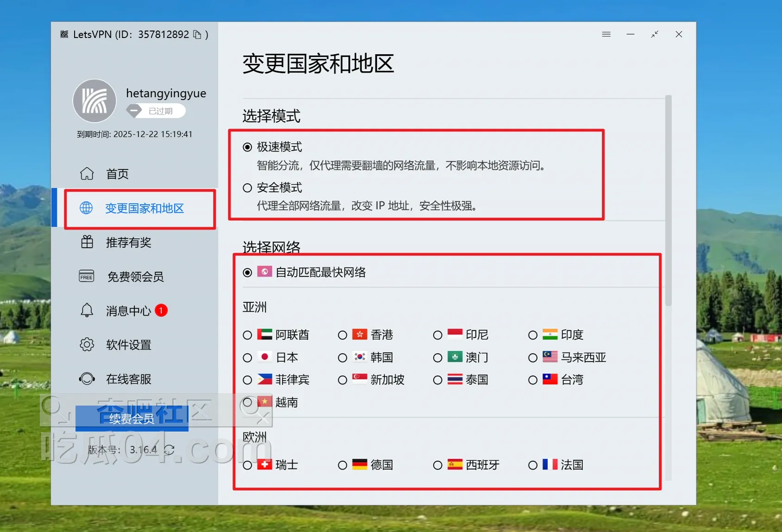
Task: Click the bell icon beside 消息中心
Action: [87, 310]
